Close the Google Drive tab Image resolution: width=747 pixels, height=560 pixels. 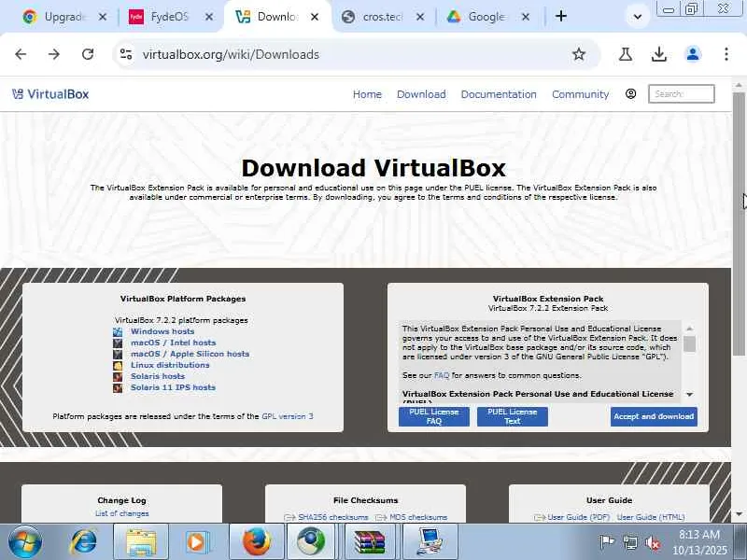click(x=526, y=17)
